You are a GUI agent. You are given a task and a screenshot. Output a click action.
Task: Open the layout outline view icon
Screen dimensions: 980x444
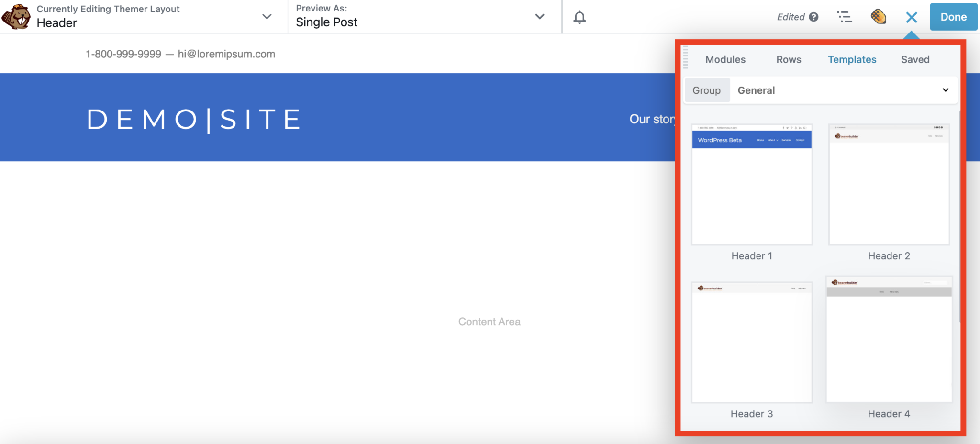pyautogui.click(x=845, y=17)
